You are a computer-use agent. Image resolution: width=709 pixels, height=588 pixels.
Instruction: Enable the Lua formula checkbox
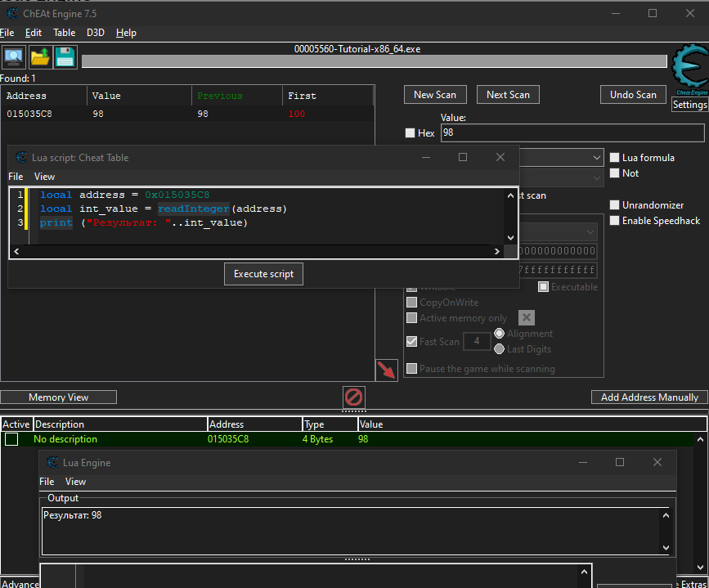click(x=614, y=157)
